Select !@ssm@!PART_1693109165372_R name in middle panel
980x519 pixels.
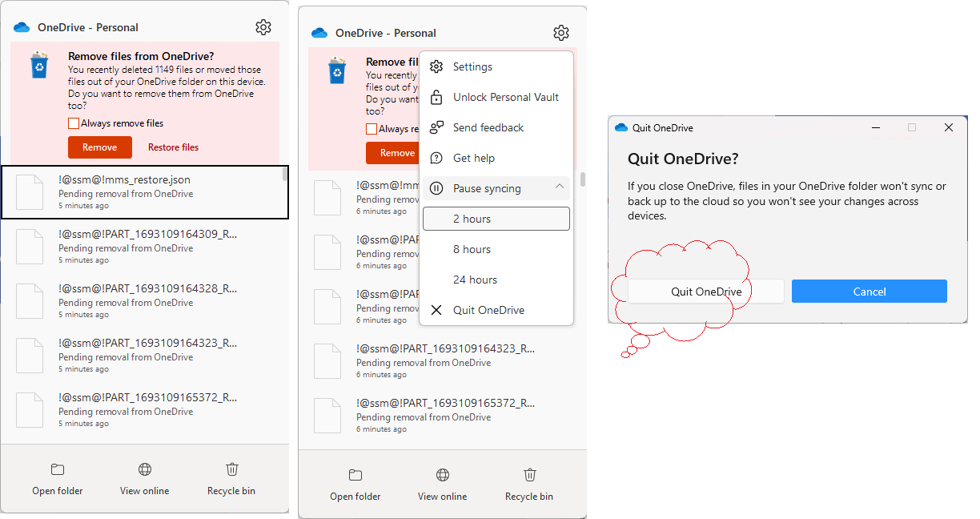(445, 403)
